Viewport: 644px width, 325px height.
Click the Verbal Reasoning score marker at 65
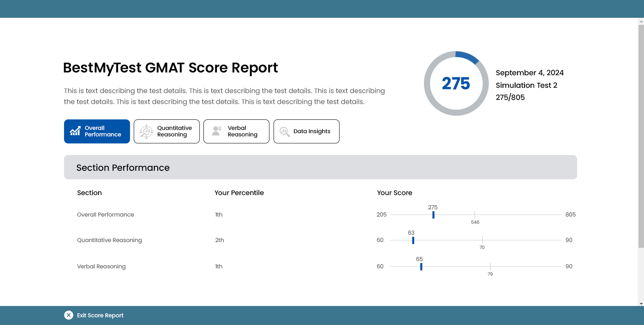(421, 267)
